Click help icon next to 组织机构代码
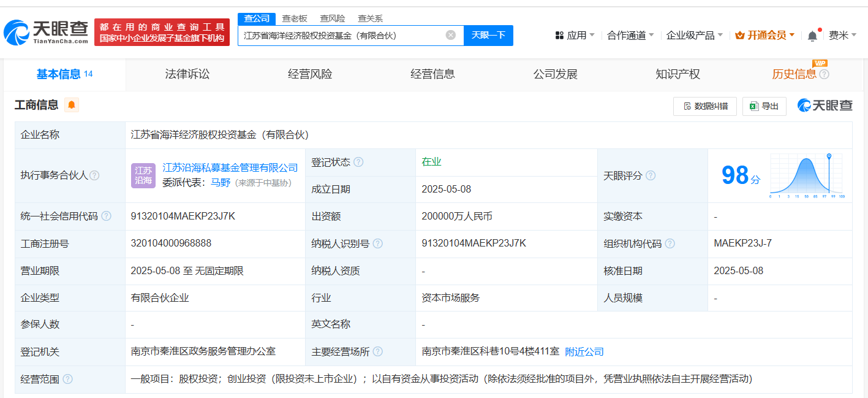 [x=670, y=243]
